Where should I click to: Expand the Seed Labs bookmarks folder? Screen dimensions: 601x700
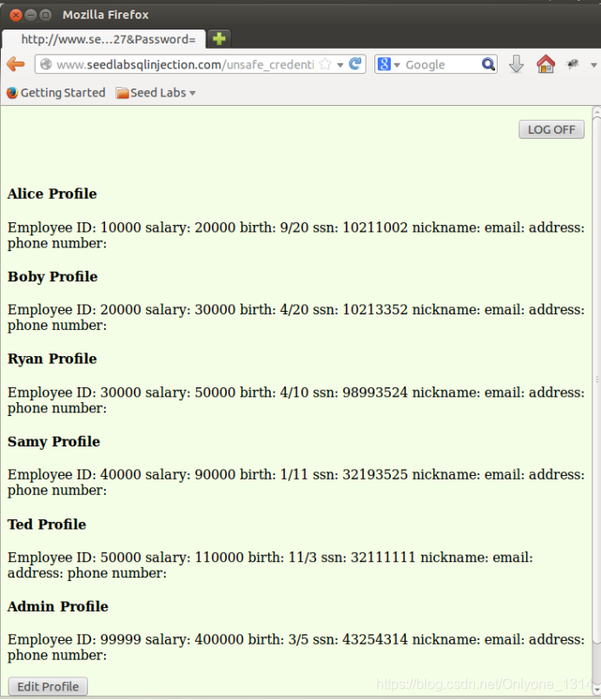pyautogui.click(x=155, y=93)
